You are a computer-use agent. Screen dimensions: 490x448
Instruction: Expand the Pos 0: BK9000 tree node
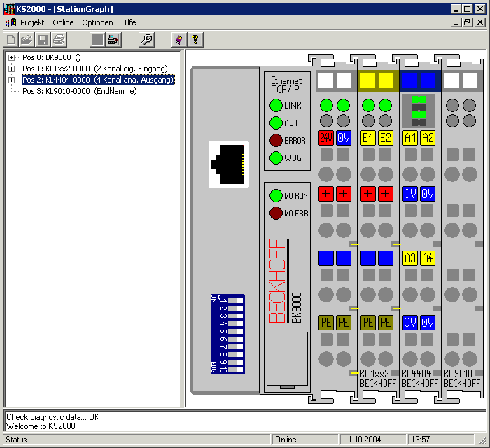[x=12, y=57]
